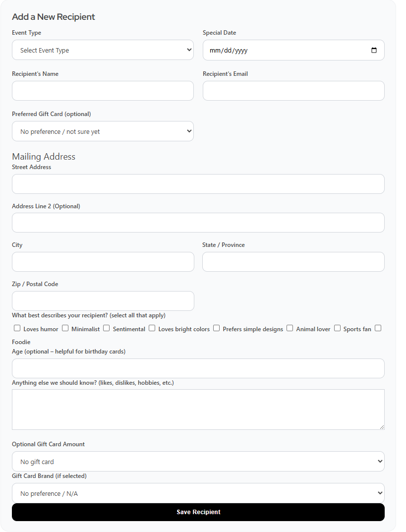406x532 pixels.
Task: Click the Age optional input box
Action: tap(198, 368)
